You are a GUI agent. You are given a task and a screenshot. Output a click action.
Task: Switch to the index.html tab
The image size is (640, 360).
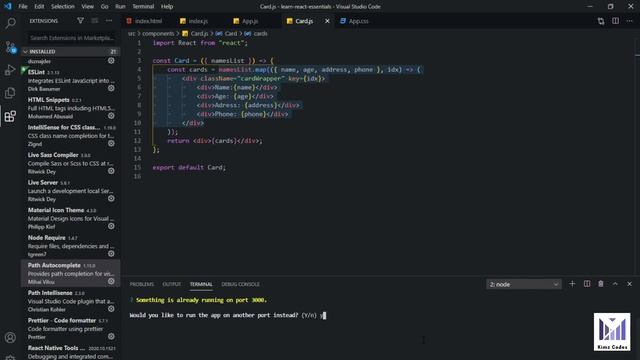point(148,21)
